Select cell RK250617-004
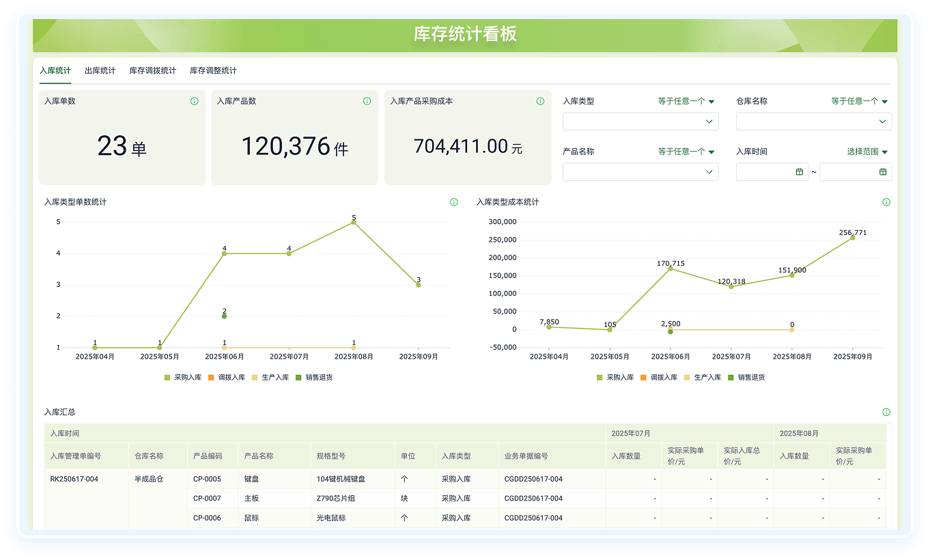This screenshot has height=560, width=930. [x=74, y=479]
